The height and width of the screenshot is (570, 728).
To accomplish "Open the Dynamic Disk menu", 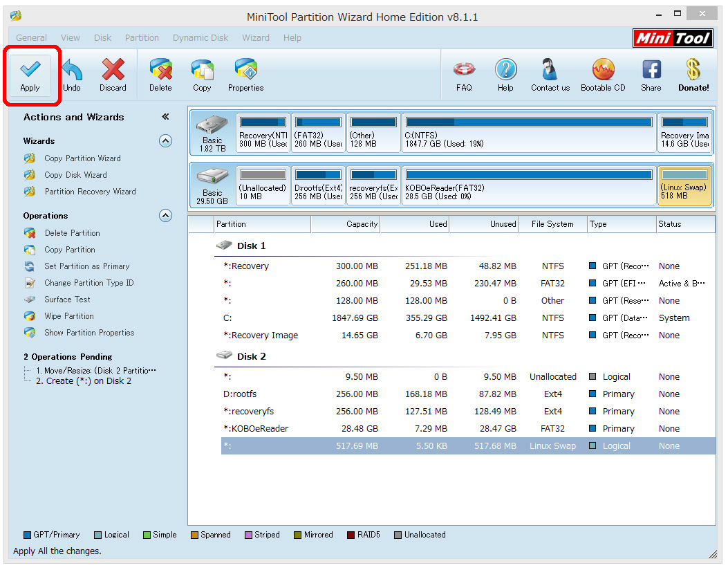I will 200,37.
